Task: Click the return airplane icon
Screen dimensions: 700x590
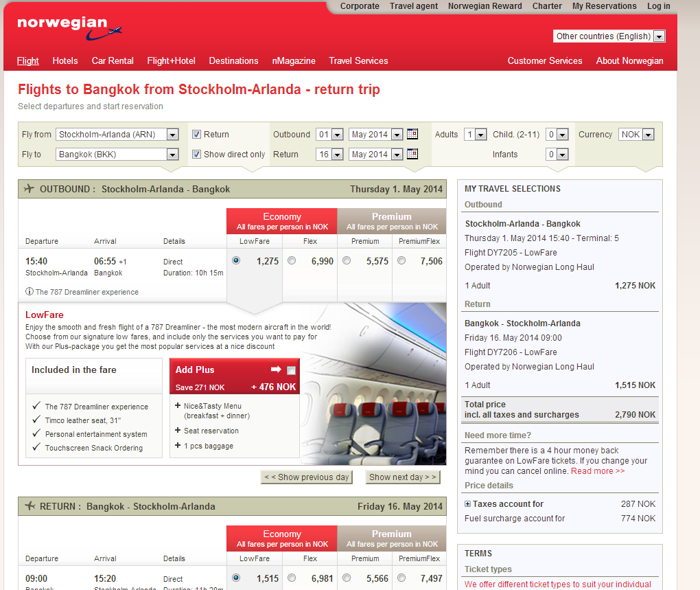Action: coord(30,506)
